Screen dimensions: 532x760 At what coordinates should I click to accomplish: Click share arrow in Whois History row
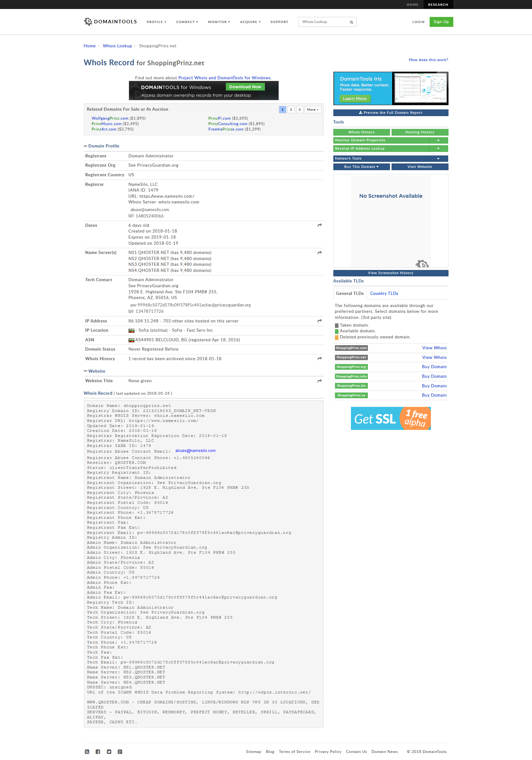pos(320,359)
